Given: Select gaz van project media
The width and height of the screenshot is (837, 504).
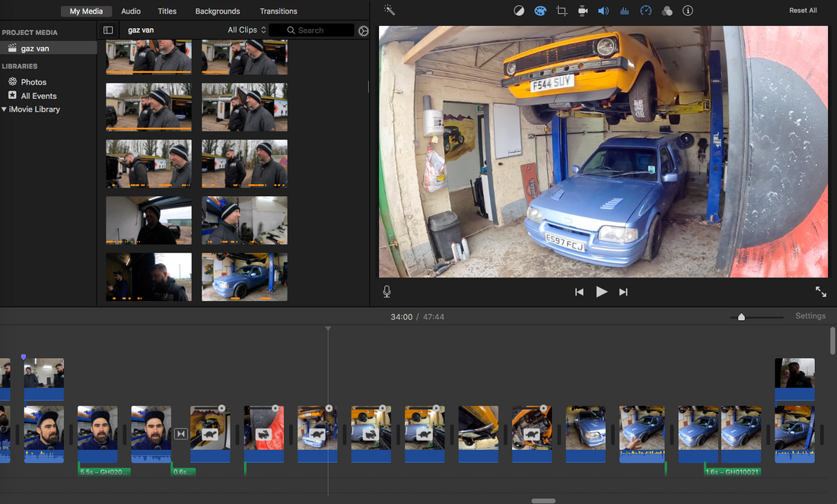Looking at the screenshot, I should (48, 48).
